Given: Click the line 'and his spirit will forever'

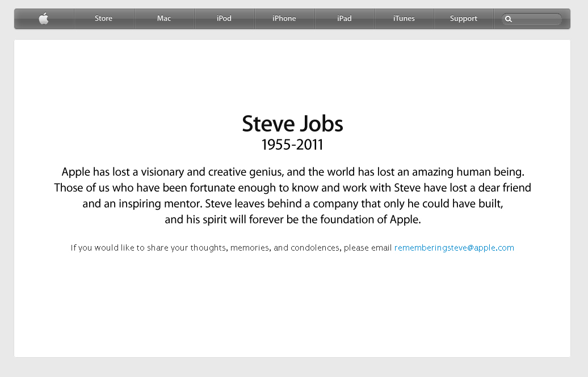Looking at the screenshot, I should (293, 219).
